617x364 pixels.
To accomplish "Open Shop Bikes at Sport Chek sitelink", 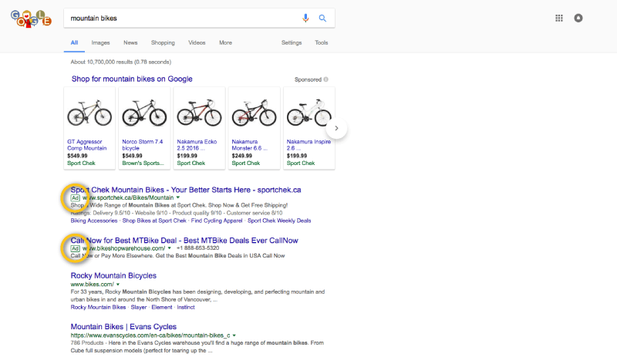I will point(154,221).
